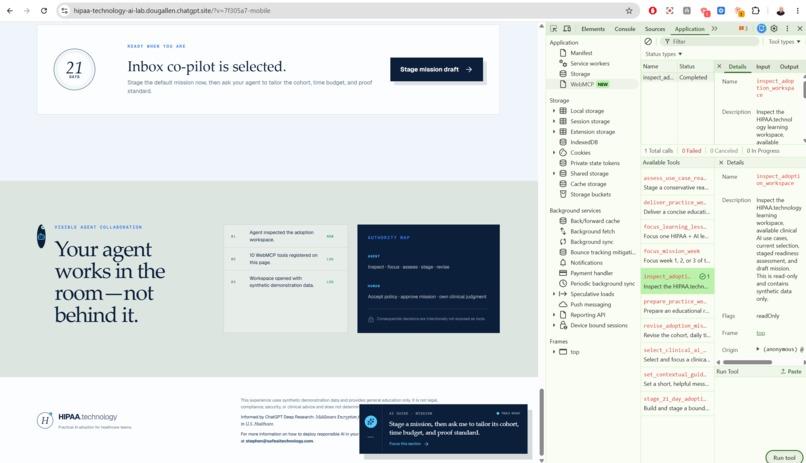Open the Tool types dropdown

pos(784,42)
